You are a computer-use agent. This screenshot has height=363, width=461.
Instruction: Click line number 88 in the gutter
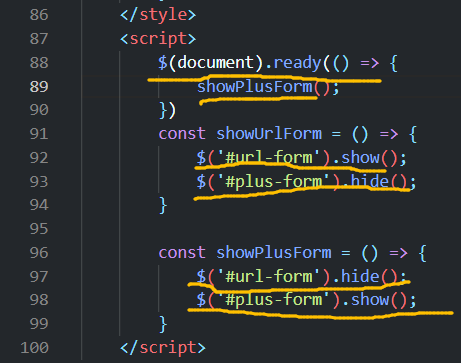pyautogui.click(x=39, y=63)
